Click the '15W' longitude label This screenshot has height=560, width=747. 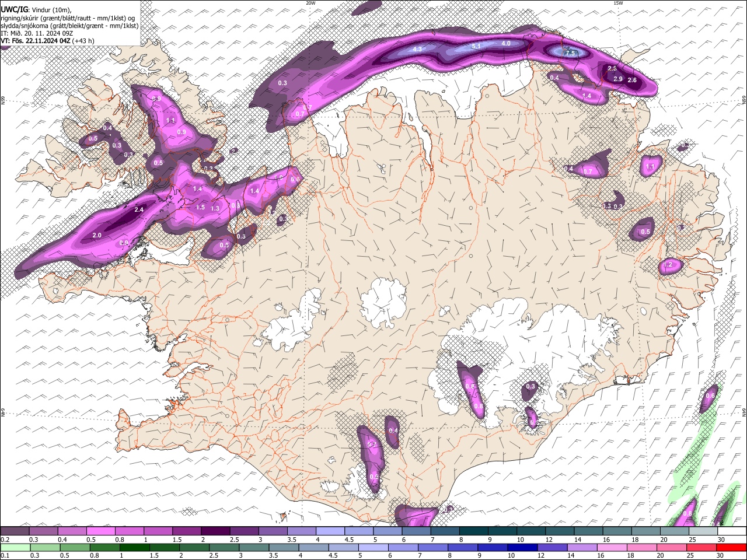pos(618,3)
